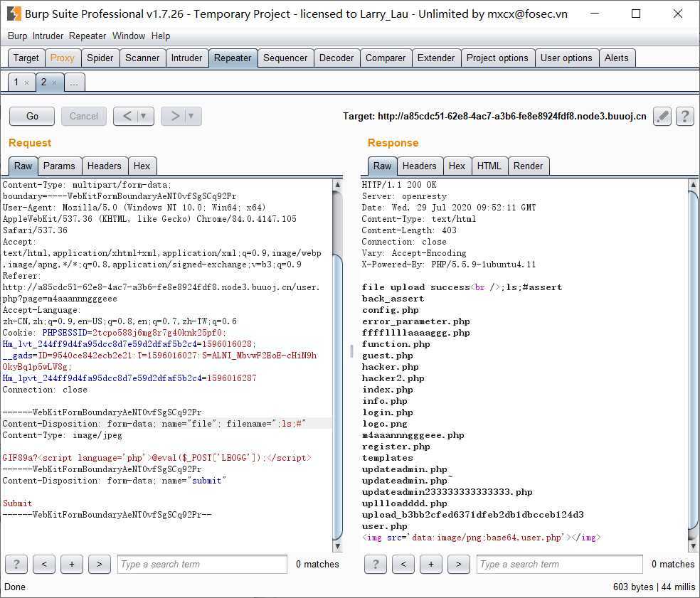Select the Repeater tool tab
The width and height of the screenshot is (700, 598).
point(233,58)
